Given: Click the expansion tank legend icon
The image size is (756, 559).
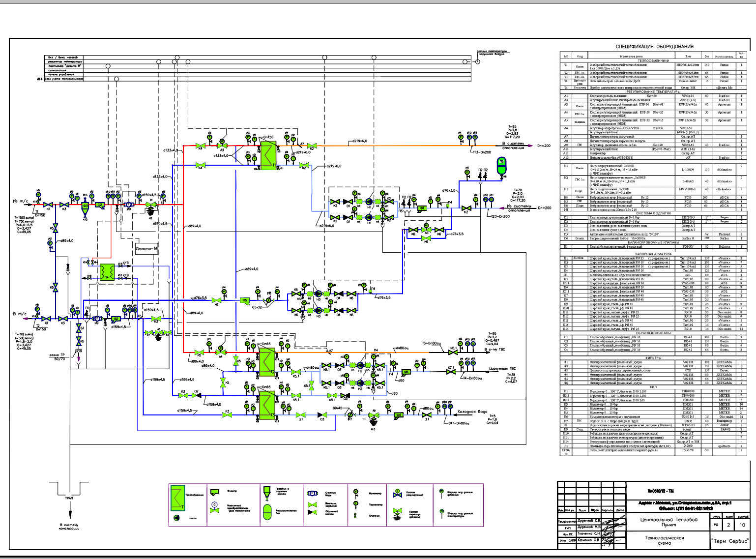Looking at the screenshot, I should [x=267, y=512].
